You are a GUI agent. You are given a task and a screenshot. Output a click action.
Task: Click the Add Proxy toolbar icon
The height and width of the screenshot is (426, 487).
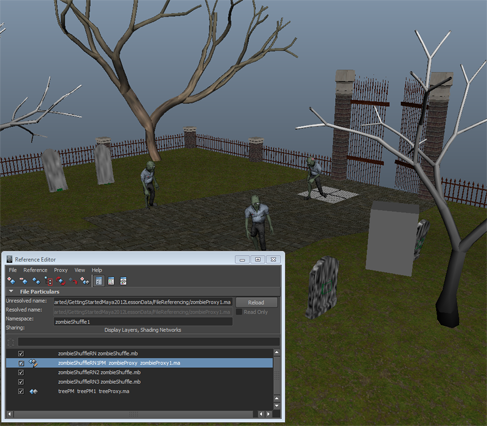pyautogui.click(x=85, y=281)
